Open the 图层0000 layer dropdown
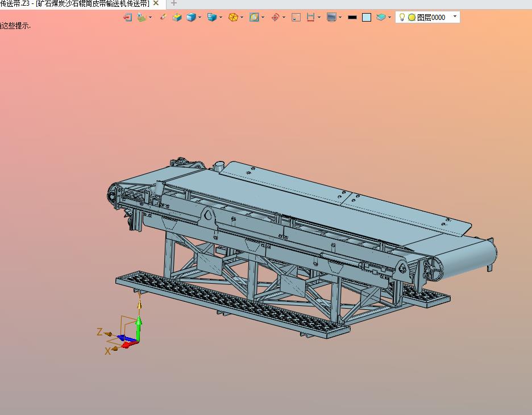The width and height of the screenshot is (532, 415). coord(455,17)
